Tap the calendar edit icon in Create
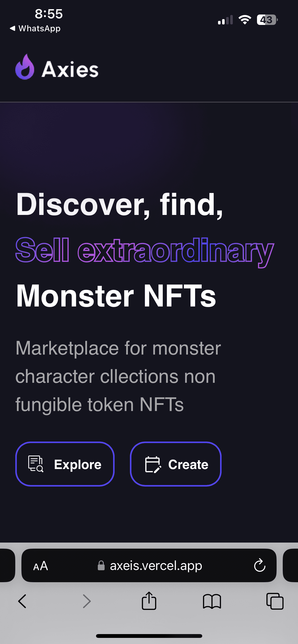This screenshot has height=644, width=298. tap(153, 464)
